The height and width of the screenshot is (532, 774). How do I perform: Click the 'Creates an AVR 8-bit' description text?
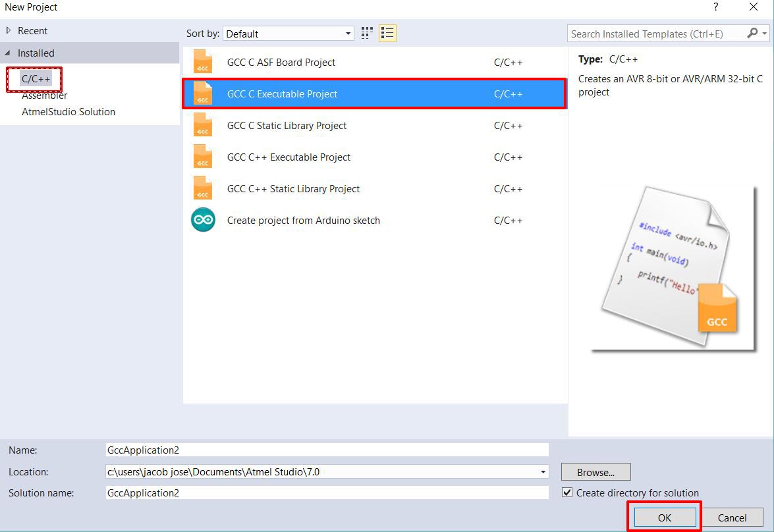click(671, 86)
